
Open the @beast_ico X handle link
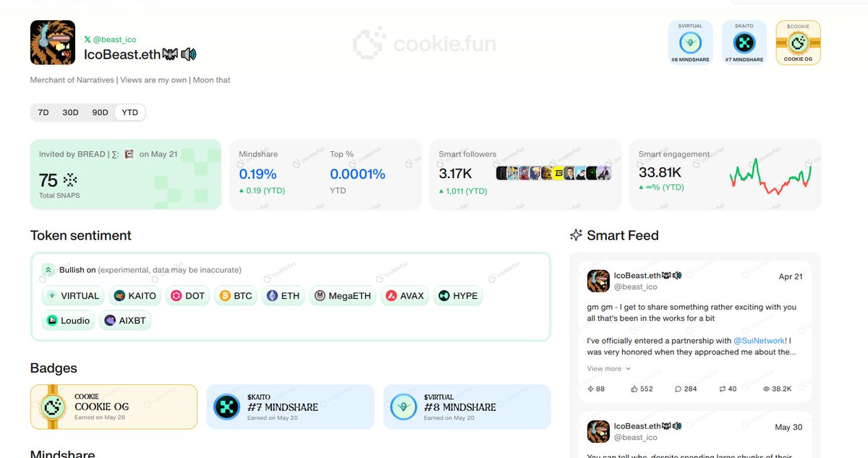coord(115,40)
